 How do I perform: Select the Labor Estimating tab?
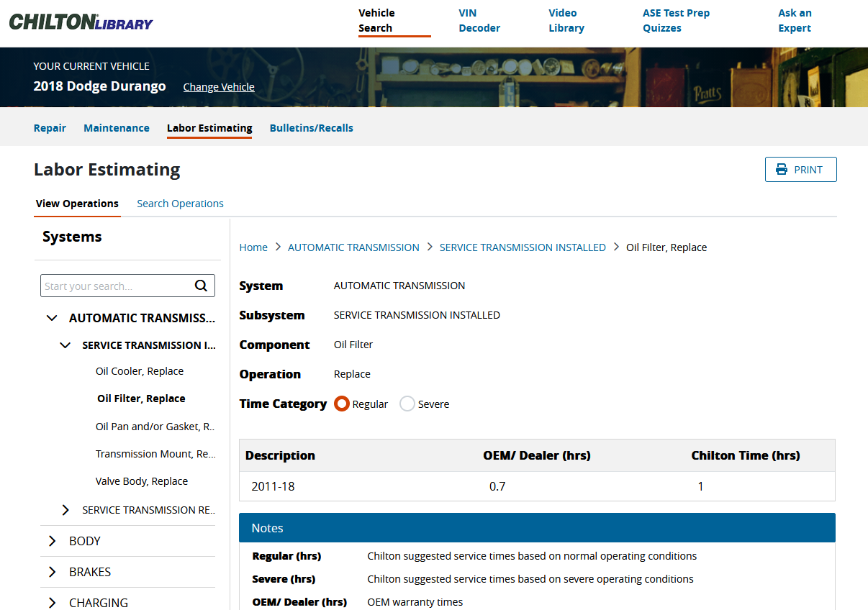(209, 128)
